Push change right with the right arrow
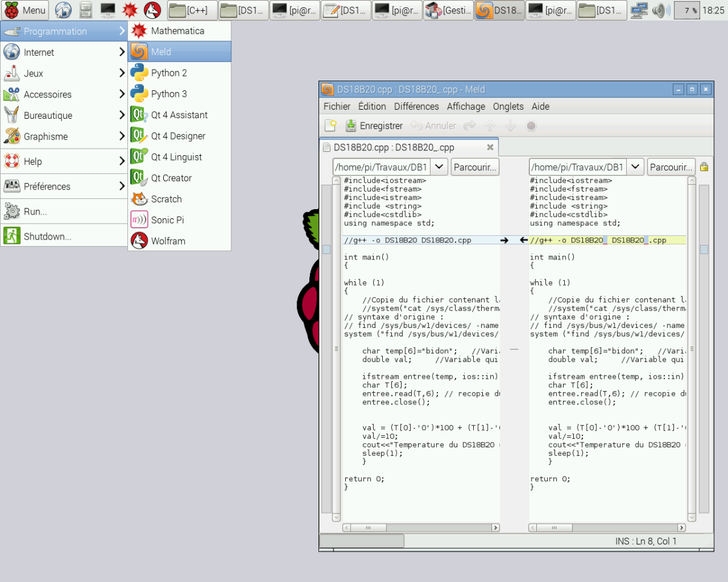Image resolution: width=728 pixels, height=582 pixels. pyautogui.click(x=504, y=241)
